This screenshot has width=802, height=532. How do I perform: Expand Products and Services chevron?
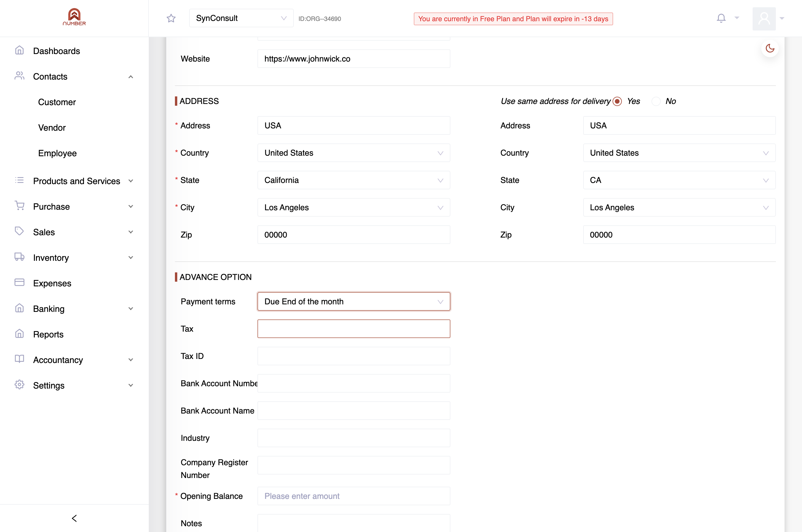point(131,181)
